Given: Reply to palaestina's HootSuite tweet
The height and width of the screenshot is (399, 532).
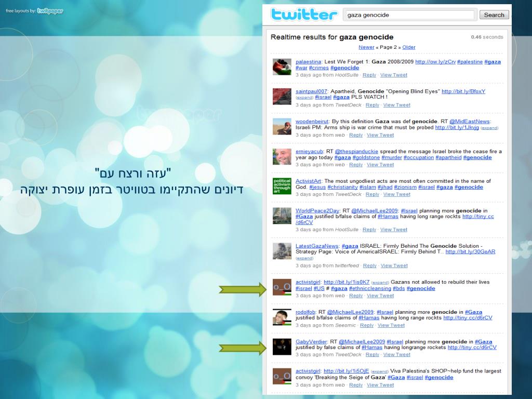Looking at the screenshot, I should point(369,75).
